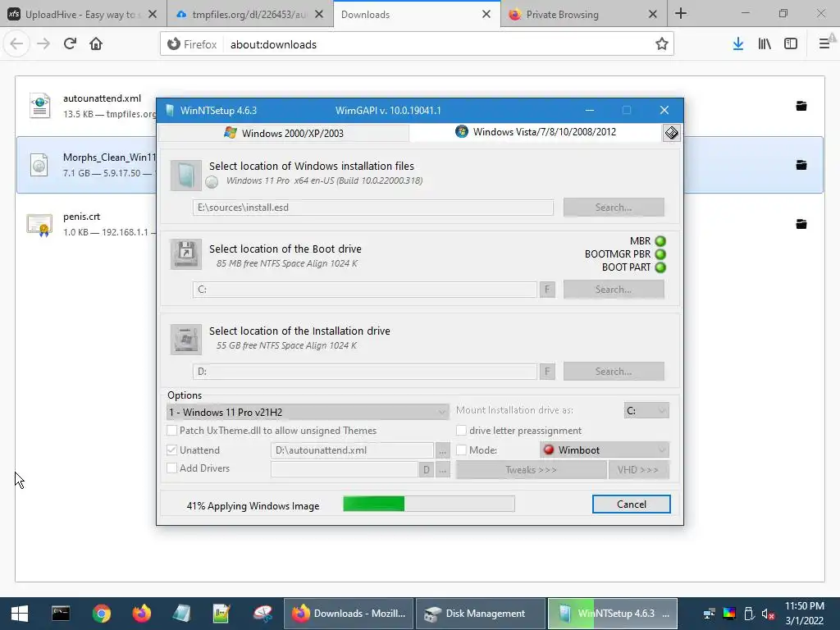Open containing folder for autounattend.xml
840x630 pixels.
point(801,106)
